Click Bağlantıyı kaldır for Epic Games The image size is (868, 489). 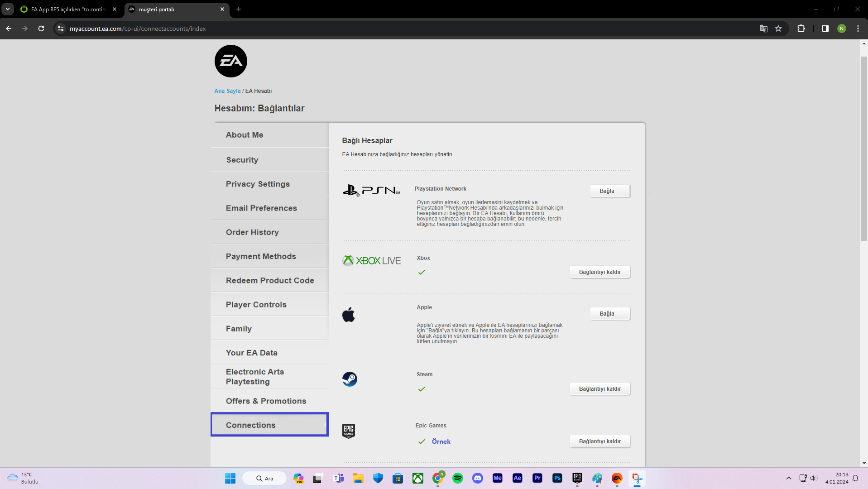pos(600,441)
